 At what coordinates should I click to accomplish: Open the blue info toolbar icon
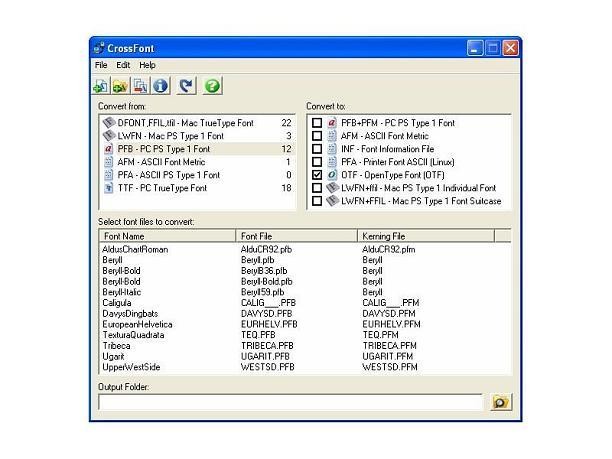click(x=160, y=86)
